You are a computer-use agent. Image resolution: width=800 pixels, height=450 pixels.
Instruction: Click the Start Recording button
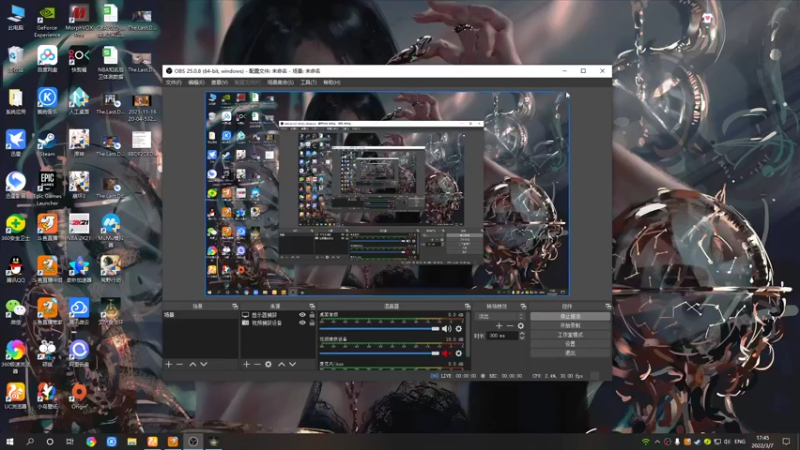[x=570, y=326]
